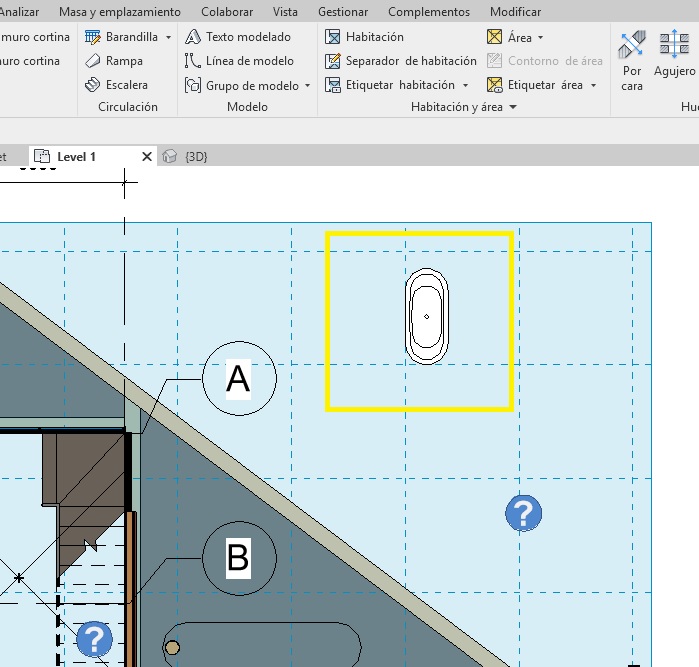Open the Masa y emplazamiento ribbon tab

120,12
